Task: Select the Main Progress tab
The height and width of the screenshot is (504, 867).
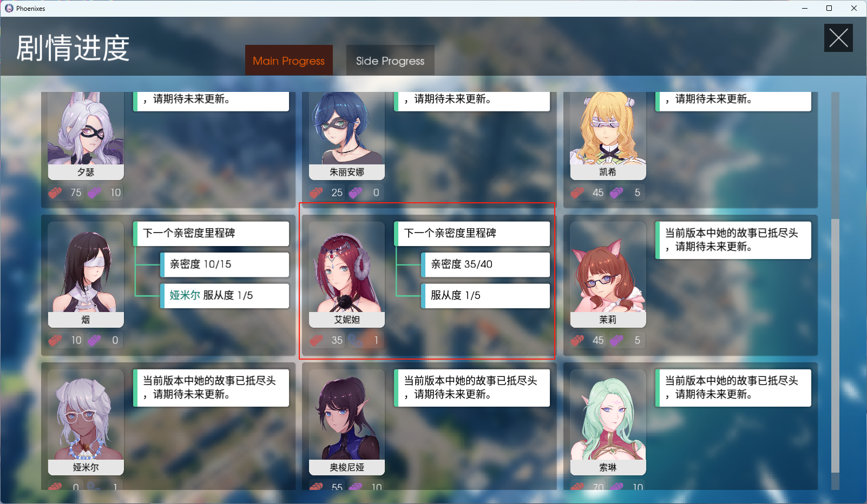Action: point(288,61)
